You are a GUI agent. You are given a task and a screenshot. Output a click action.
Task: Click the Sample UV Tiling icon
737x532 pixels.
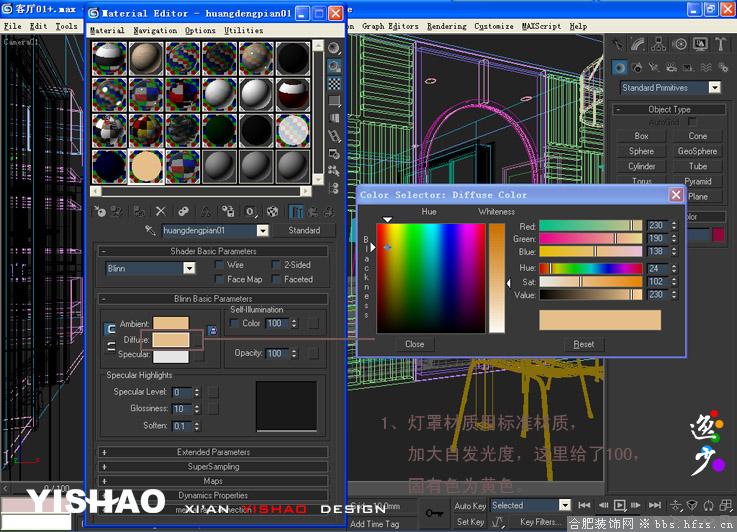click(334, 101)
